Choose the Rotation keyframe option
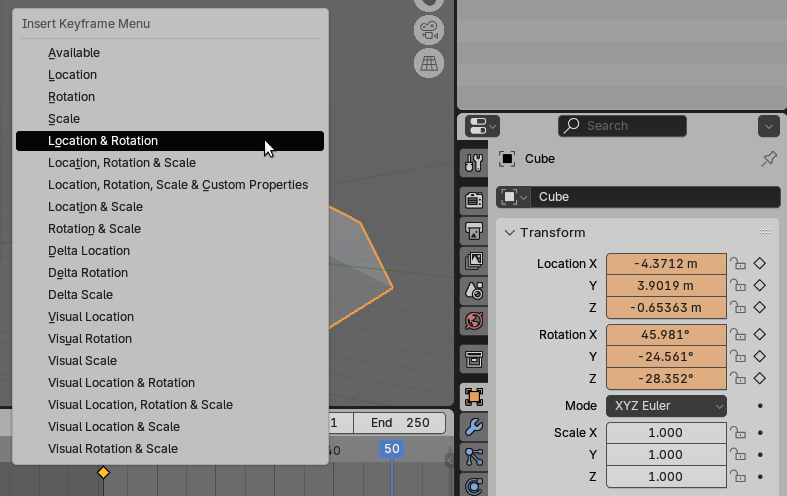This screenshot has width=787, height=496. pyautogui.click(x=170, y=97)
